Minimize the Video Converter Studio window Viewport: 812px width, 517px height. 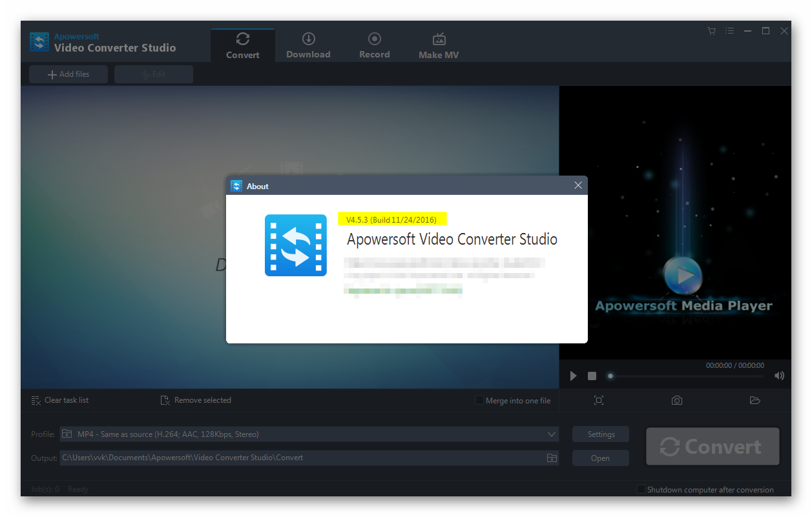click(747, 31)
